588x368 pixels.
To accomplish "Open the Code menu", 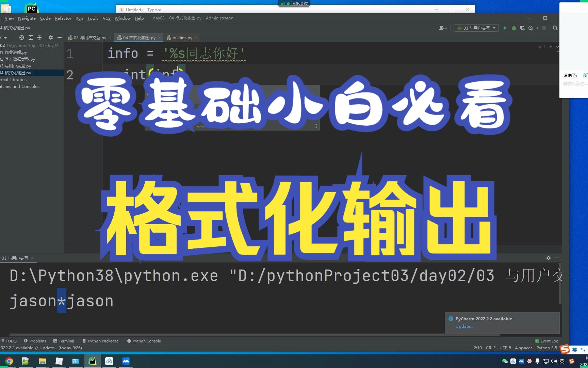I will (x=45, y=18).
